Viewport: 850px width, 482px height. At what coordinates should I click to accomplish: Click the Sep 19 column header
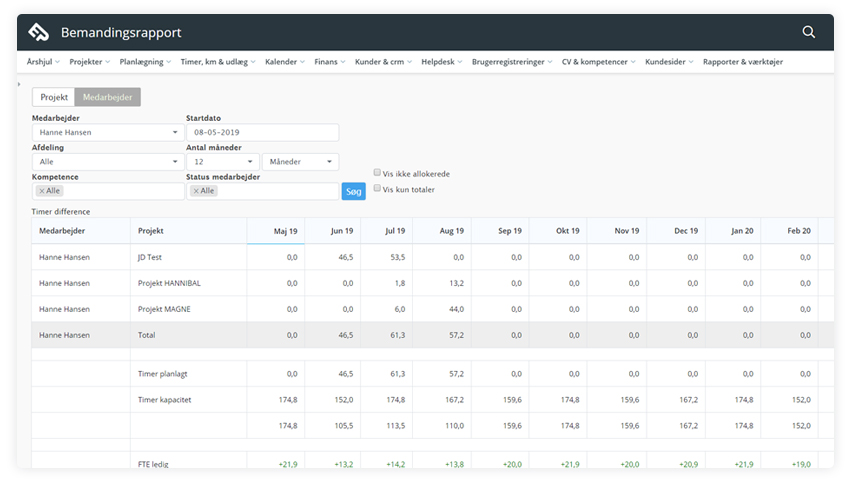point(500,230)
